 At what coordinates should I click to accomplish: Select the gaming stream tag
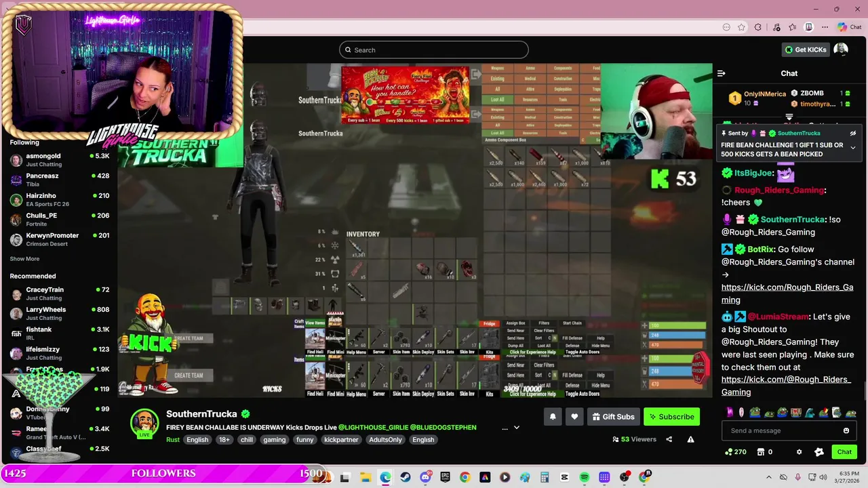(275, 439)
